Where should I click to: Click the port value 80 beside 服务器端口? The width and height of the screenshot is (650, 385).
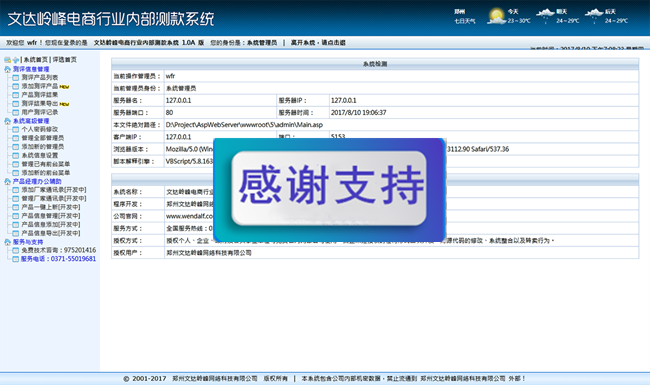click(169, 113)
